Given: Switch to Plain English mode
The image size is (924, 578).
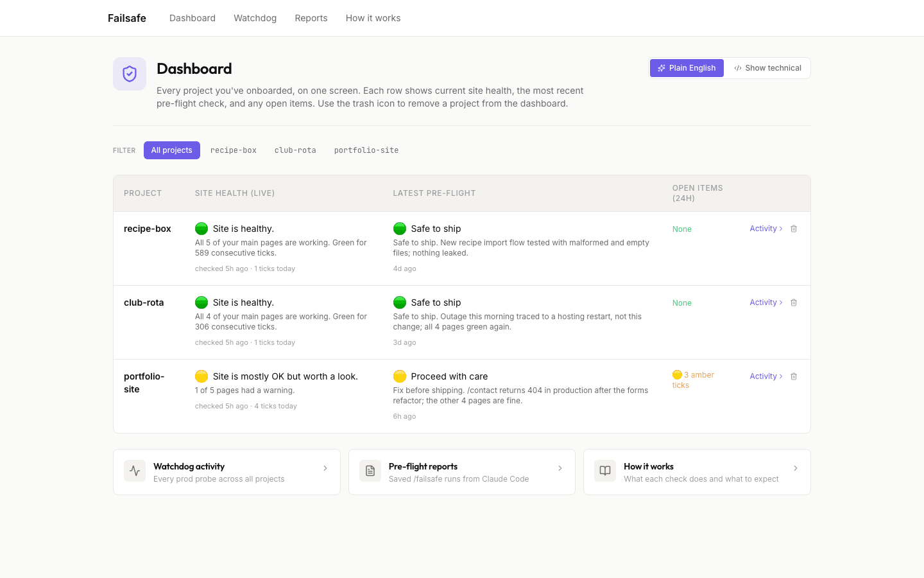Looking at the screenshot, I should pos(687,68).
